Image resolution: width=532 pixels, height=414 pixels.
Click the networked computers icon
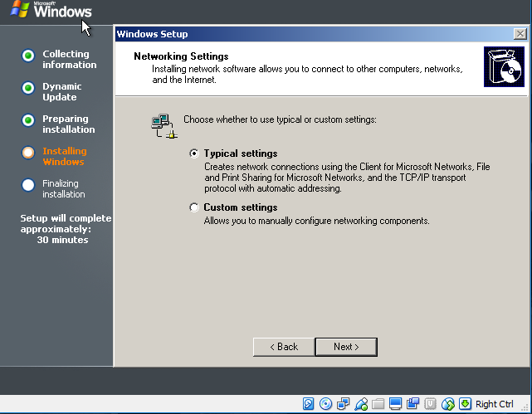point(164,126)
